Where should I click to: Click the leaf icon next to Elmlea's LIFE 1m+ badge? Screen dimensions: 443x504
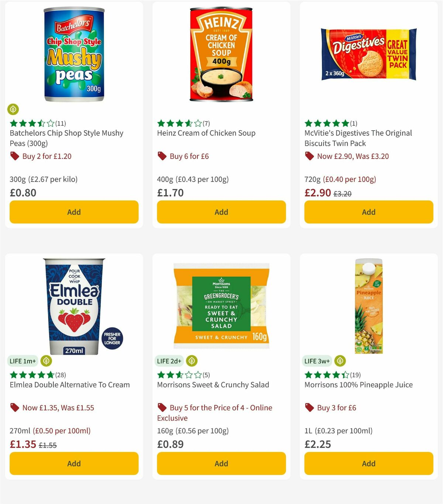point(46,361)
